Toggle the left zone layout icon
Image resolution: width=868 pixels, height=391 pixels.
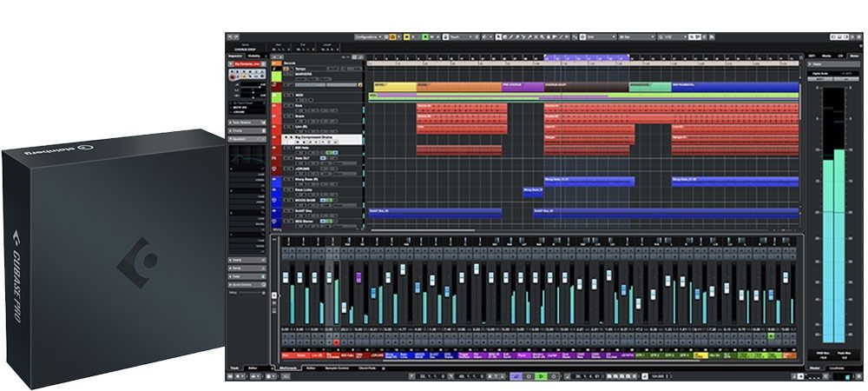[833, 36]
